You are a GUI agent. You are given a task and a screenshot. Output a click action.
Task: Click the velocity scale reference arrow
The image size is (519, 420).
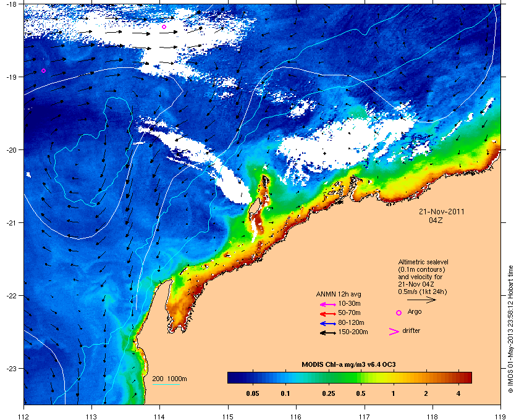[x=421, y=300]
